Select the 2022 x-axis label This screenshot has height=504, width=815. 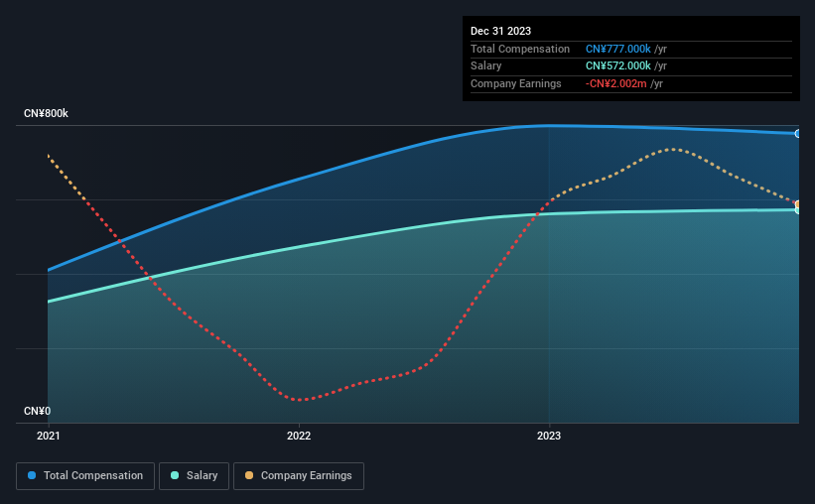[x=299, y=436]
